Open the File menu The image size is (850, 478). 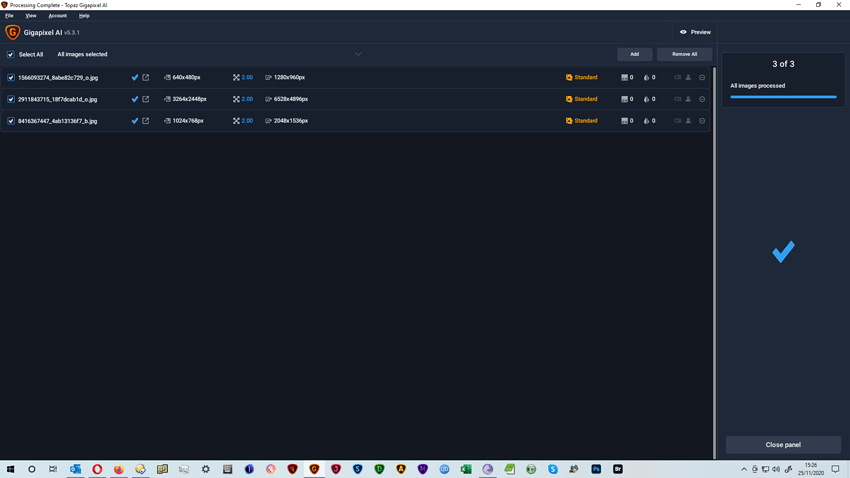9,16
